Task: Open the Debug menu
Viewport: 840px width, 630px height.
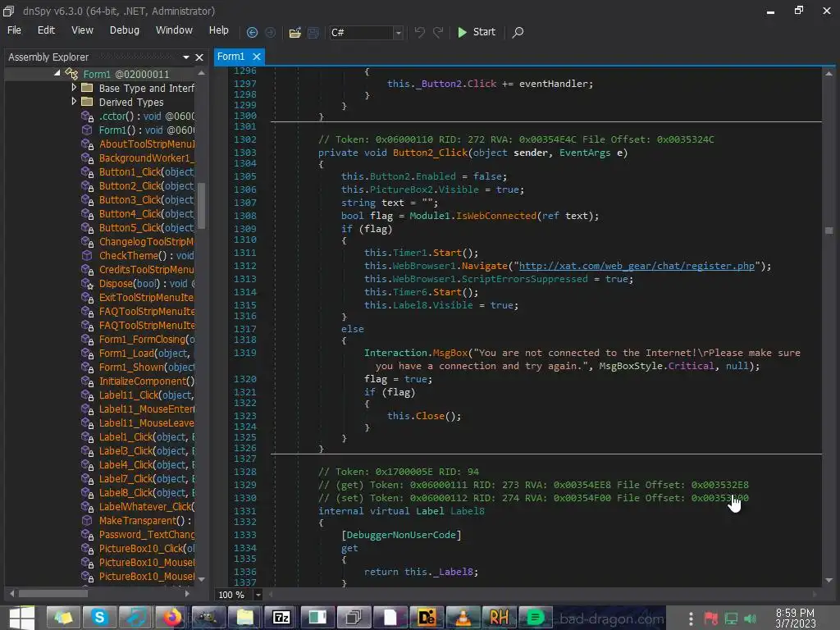Action: 125,30
